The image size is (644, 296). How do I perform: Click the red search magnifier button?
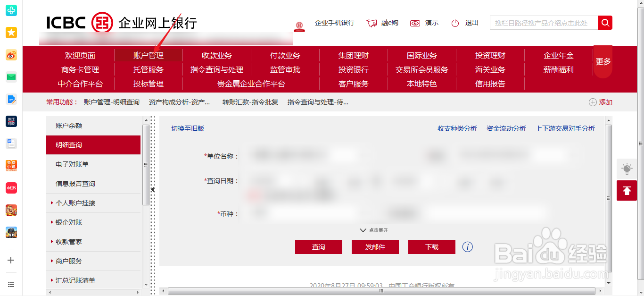click(x=605, y=23)
